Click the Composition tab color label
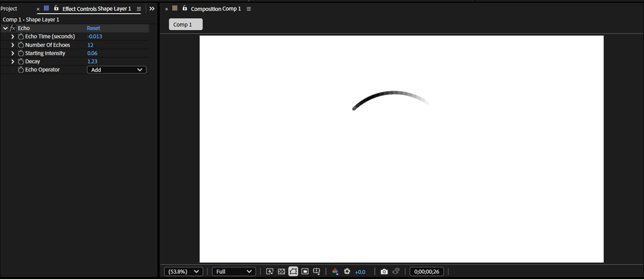Screen dimensions: 644x279 tap(175, 8)
